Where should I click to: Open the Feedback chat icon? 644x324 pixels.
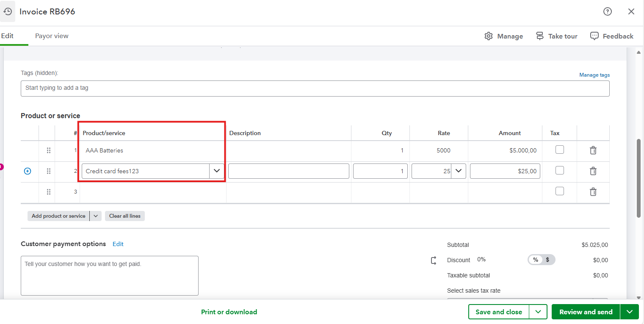(x=594, y=36)
